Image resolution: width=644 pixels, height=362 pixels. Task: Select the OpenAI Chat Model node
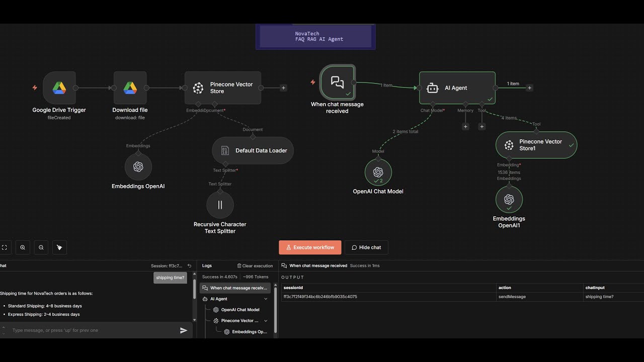click(x=378, y=172)
